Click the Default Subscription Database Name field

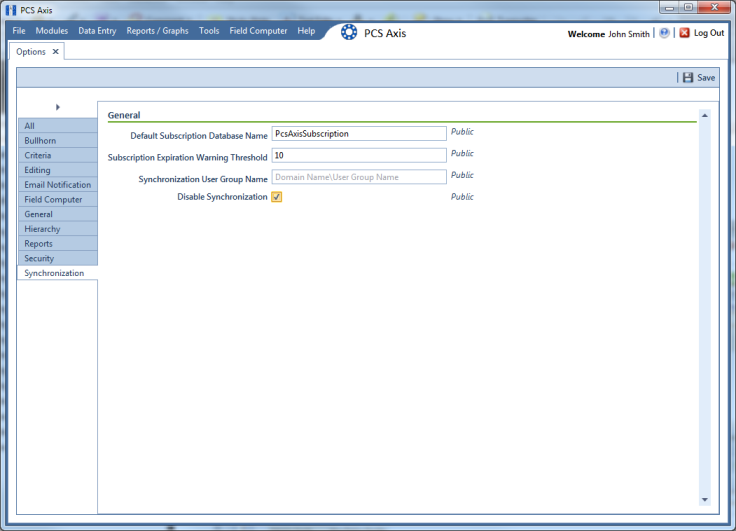359,133
